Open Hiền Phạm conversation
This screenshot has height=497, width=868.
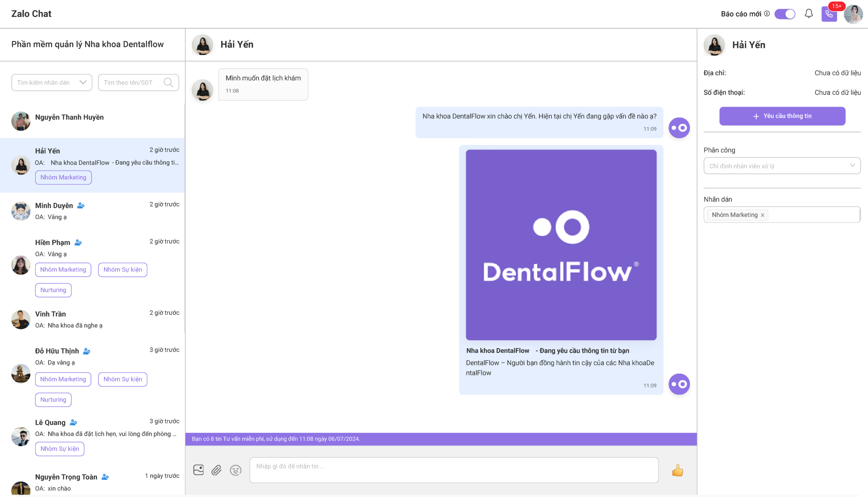pyautogui.click(x=93, y=266)
